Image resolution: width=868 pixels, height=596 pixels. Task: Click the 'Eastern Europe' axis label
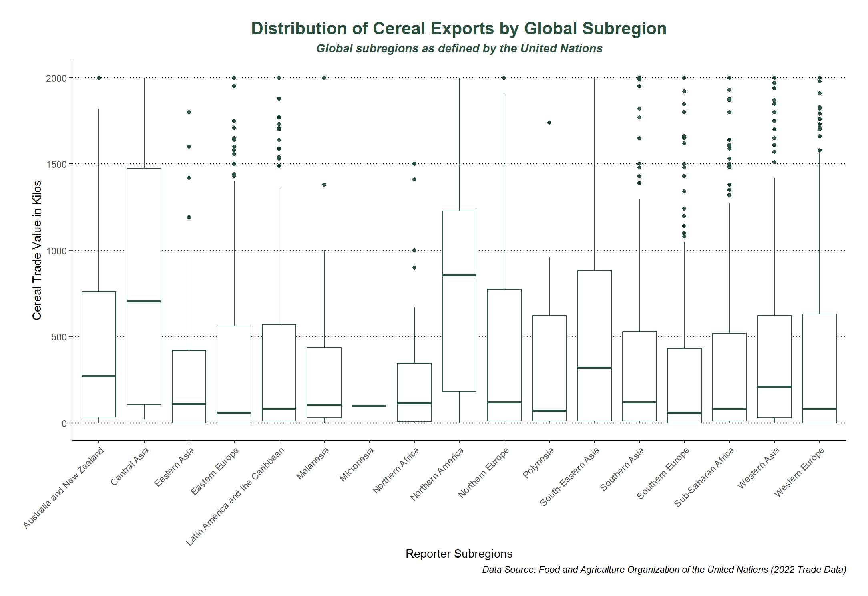coord(215,471)
